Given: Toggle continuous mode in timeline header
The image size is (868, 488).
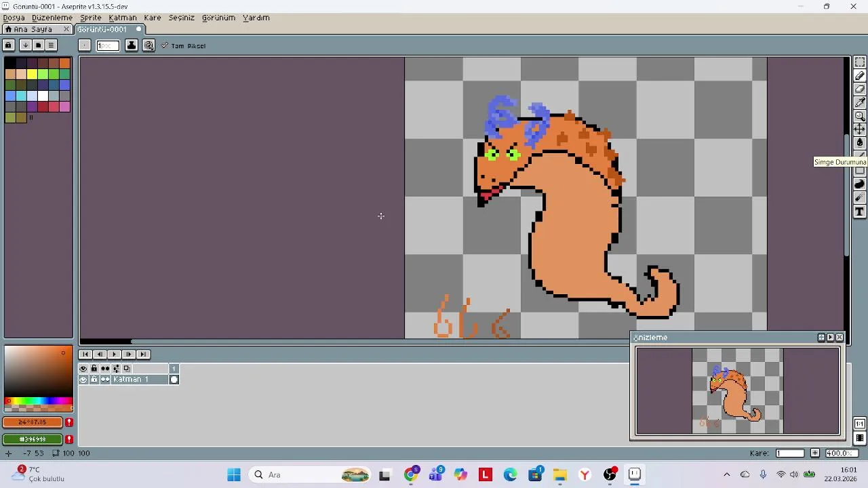Looking at the screenshot, I should (105, 369).
